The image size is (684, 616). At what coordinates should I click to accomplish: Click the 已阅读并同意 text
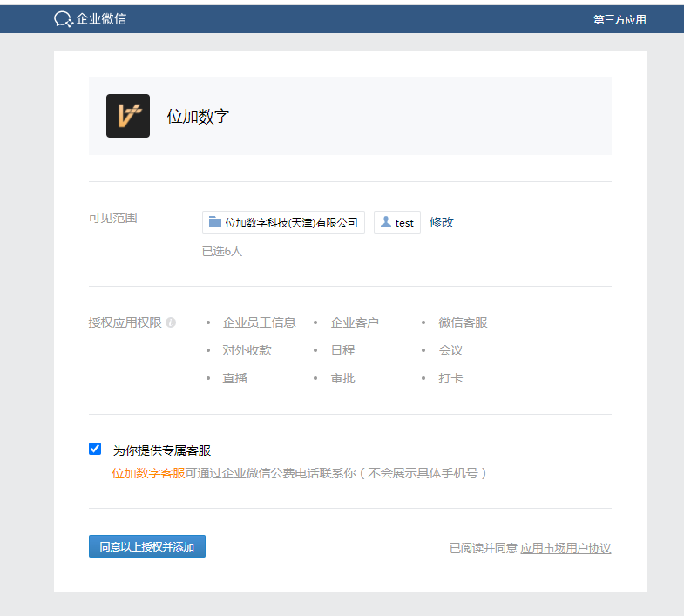click(x=484, y=548)
